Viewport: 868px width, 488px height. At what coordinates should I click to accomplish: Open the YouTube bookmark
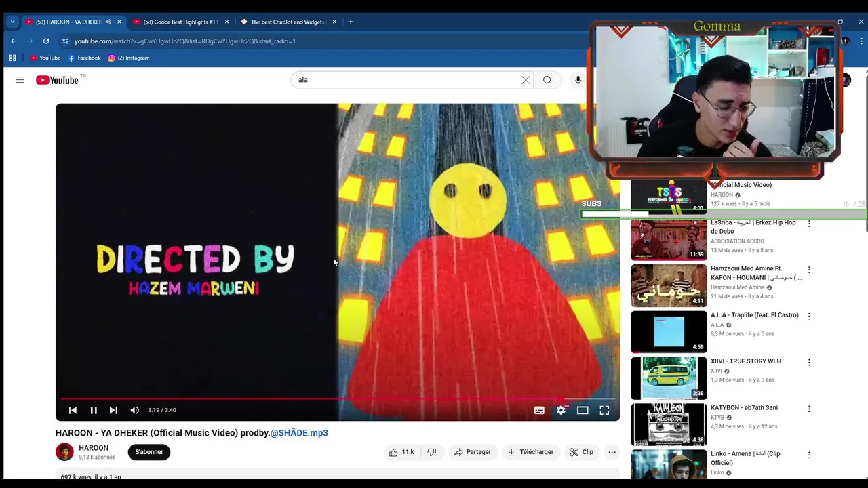pyautogui.click(x=45, y=58)
